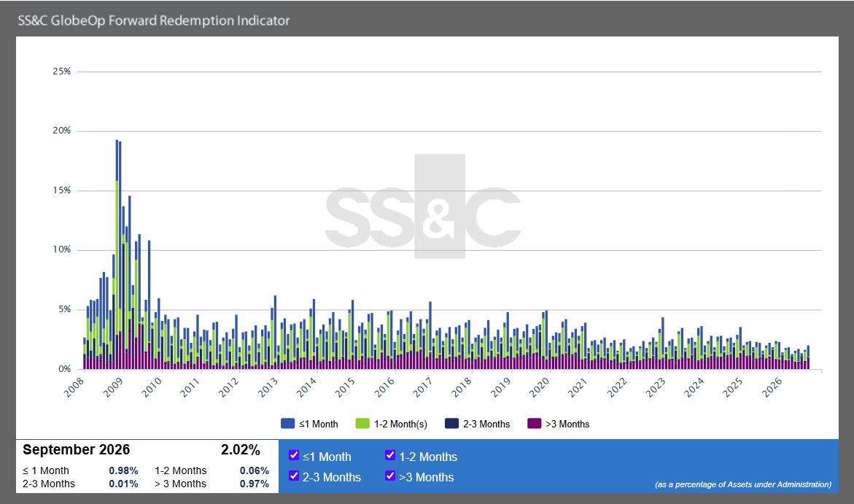
Task: Click the SS&C watermark logo in chart
Action: [423, 206]
